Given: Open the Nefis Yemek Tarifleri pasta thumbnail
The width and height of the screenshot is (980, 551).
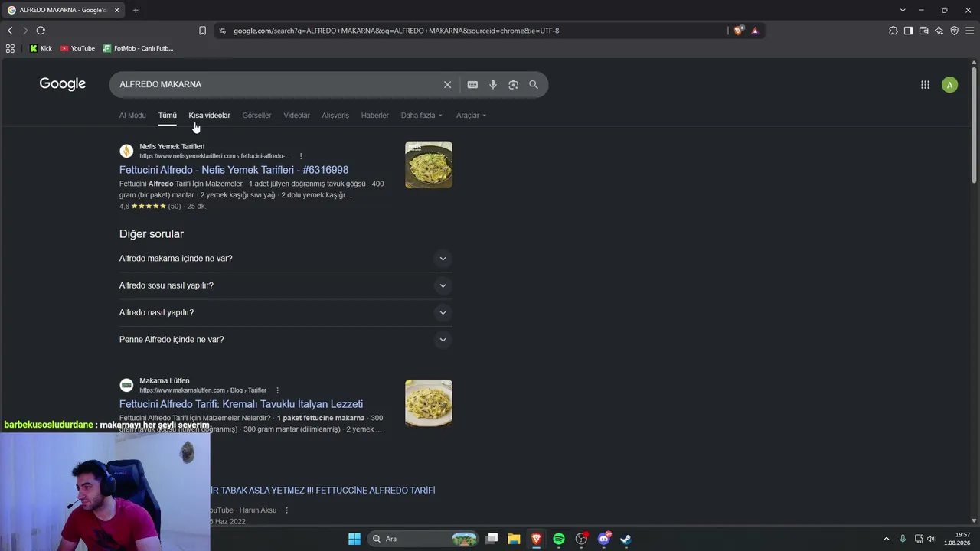Looking at the screenshot, I should click(429, 165).
